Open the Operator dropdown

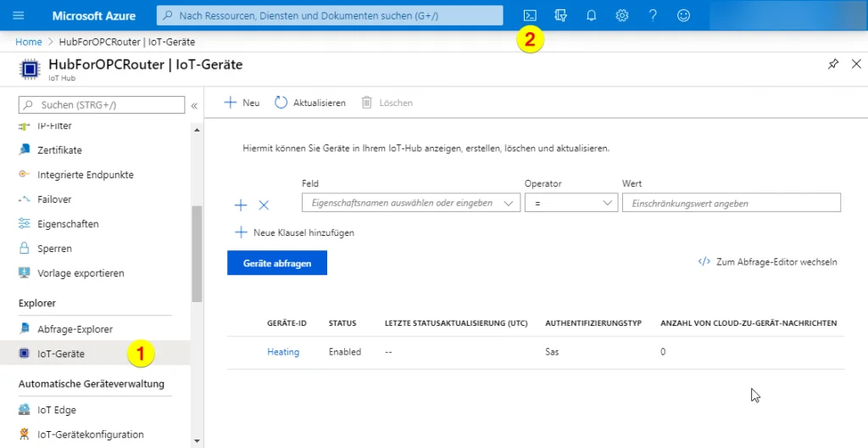[571, 203]
